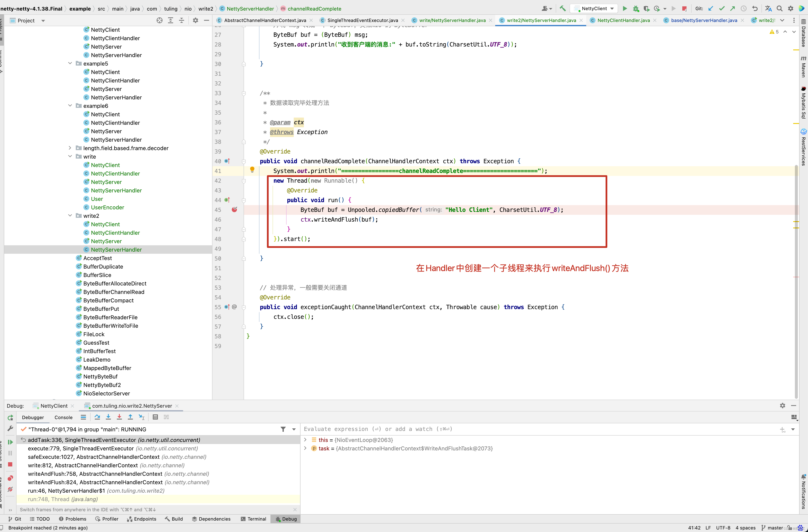Screen dimensions: 808x532
Task: Toggle the breakpoint on line 45
Action: (x=234, y=210)
